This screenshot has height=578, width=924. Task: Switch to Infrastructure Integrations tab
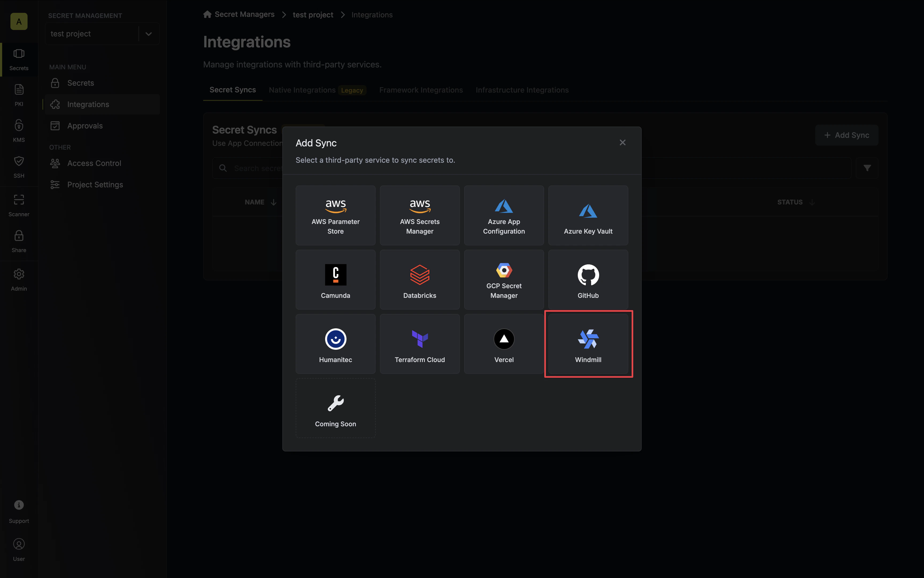click(x=522, y=90)
